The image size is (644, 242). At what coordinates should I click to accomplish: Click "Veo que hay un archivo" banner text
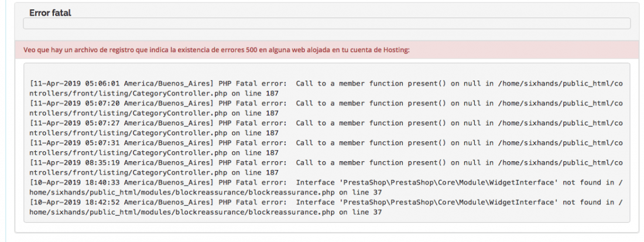tap(58, 50)
